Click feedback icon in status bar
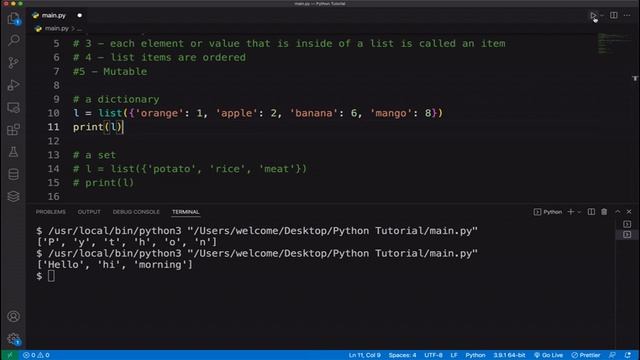This screenshot has width=640, height=360. (612, 355)
